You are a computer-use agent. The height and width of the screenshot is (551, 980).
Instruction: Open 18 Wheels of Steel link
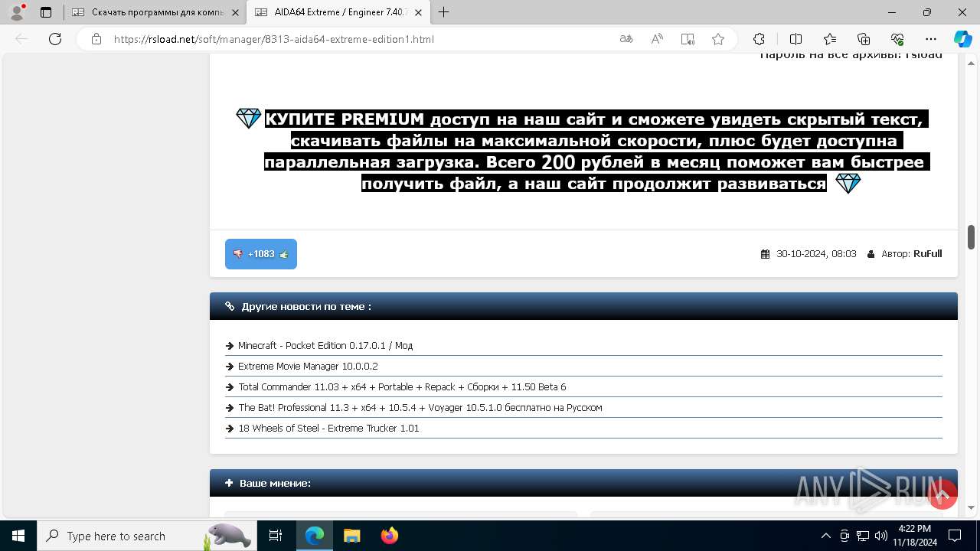[328, 429]
